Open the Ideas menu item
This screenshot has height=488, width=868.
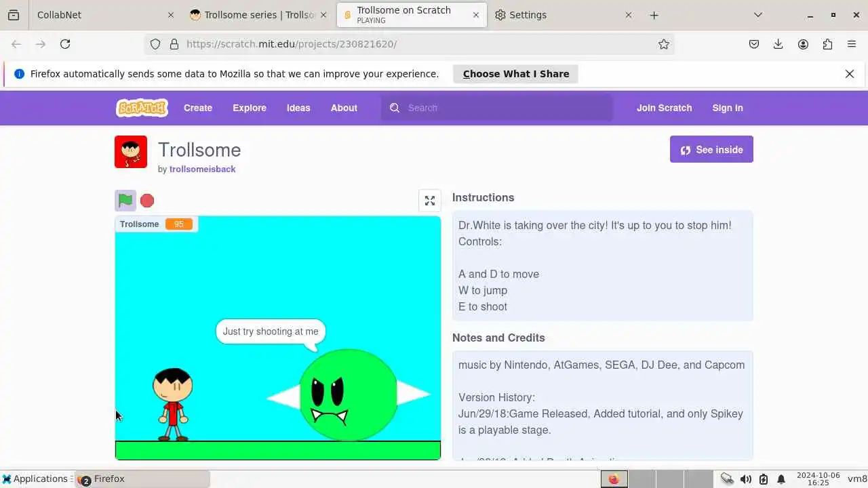pyautogui.click(x=298, y=108)
